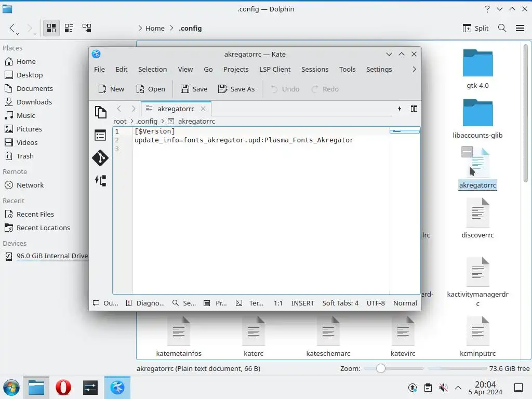Open Kate's Documents sidebar panel
Viewport: 532px width, 399px height.
pos(100,112)
